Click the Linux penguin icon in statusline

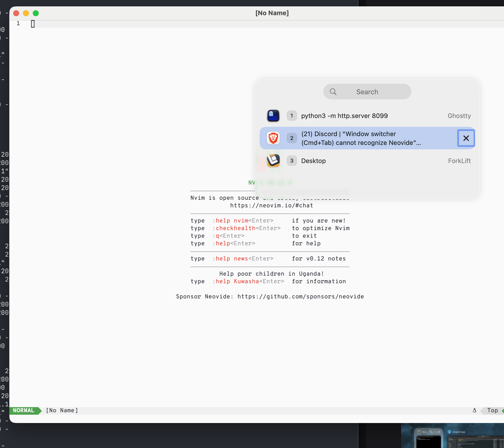pyautogui.click(x=474, y=410)
